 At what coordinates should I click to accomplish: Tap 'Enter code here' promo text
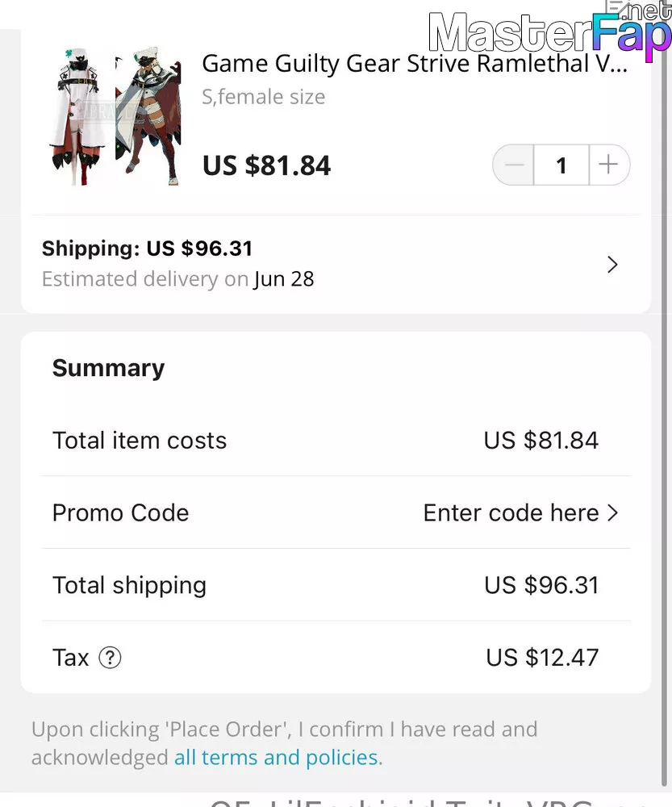[x=511, y=512]
